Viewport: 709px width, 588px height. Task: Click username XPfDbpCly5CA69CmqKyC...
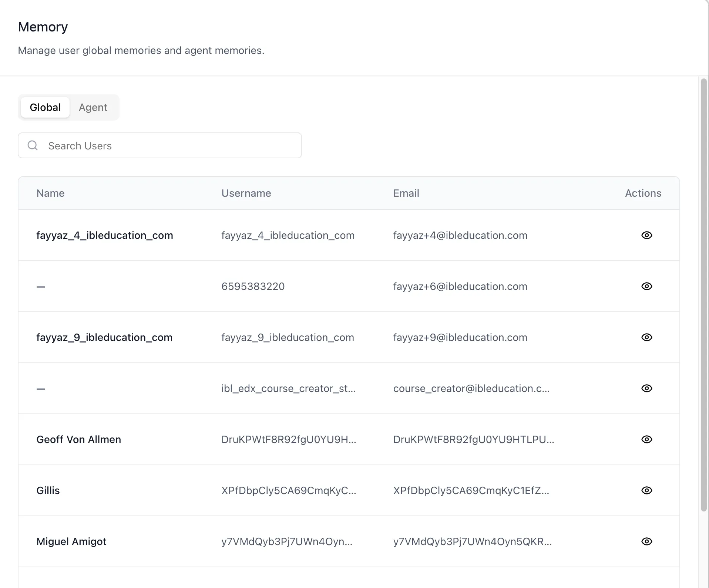[289, 490]
